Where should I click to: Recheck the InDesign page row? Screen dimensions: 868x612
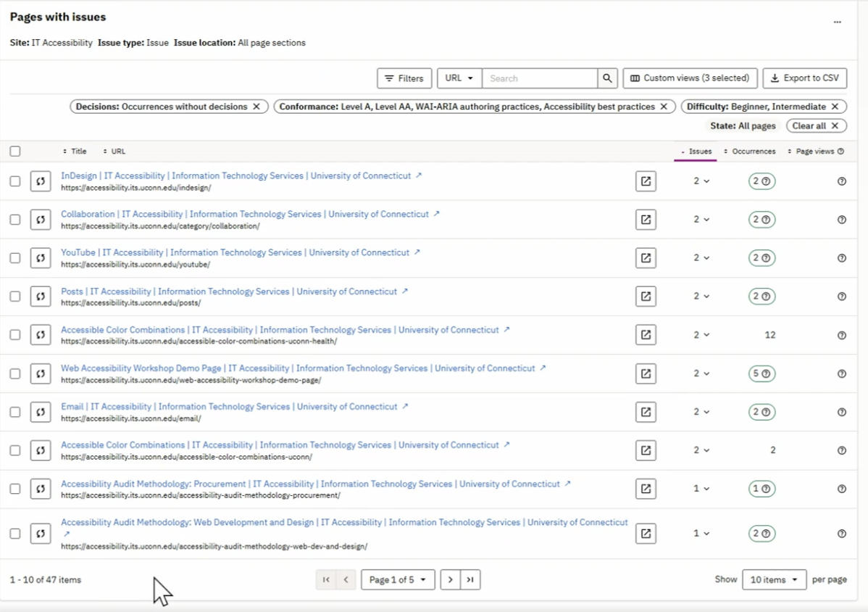[41, 181]
